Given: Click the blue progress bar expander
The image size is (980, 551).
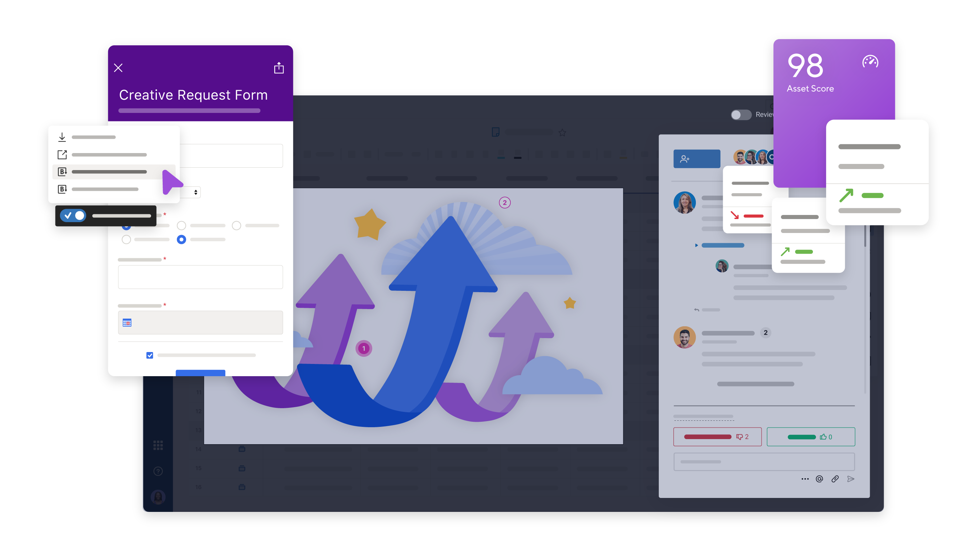Looking at the screenshot, I should point(696,245).
